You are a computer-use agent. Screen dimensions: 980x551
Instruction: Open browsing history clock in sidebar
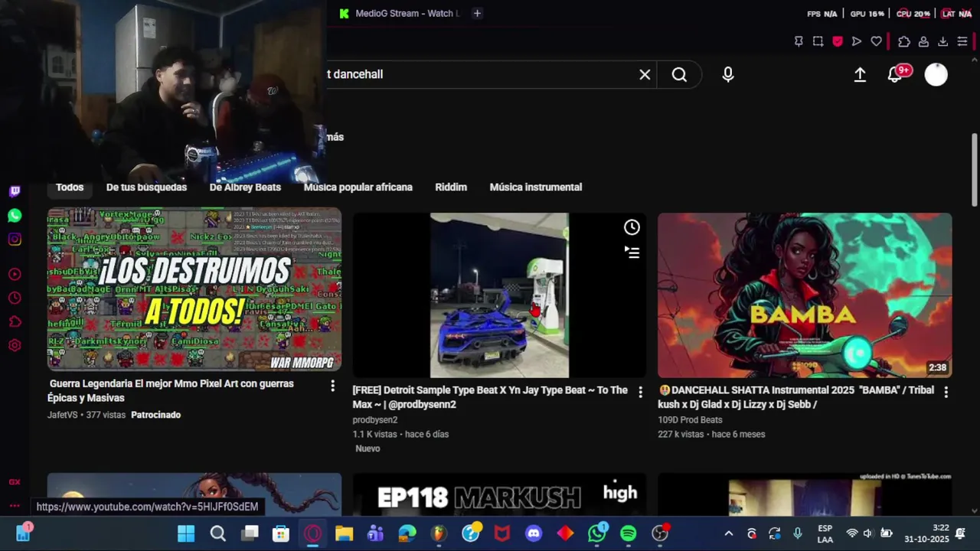(x=15, y=298)
